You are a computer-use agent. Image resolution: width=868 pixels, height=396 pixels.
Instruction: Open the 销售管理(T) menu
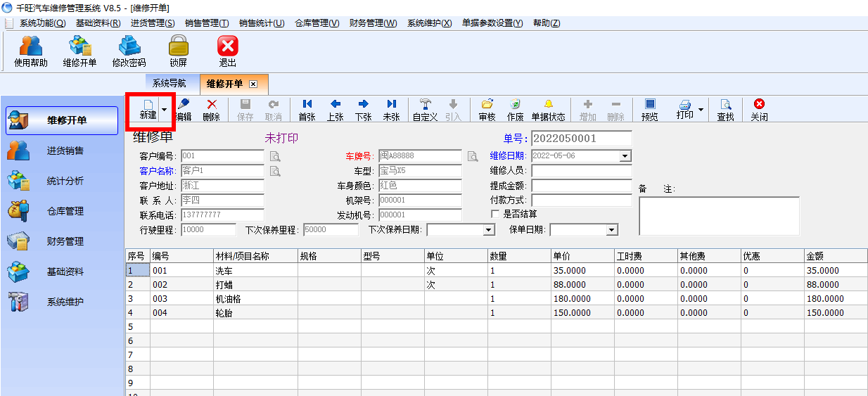click(x=207, y=23)
